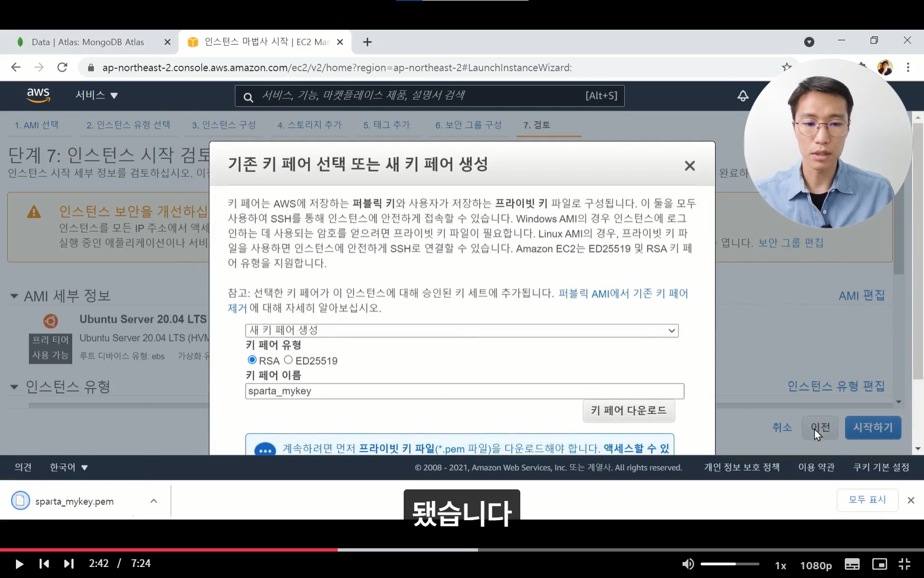Open Chrome three-dot menu

[908, 67]
